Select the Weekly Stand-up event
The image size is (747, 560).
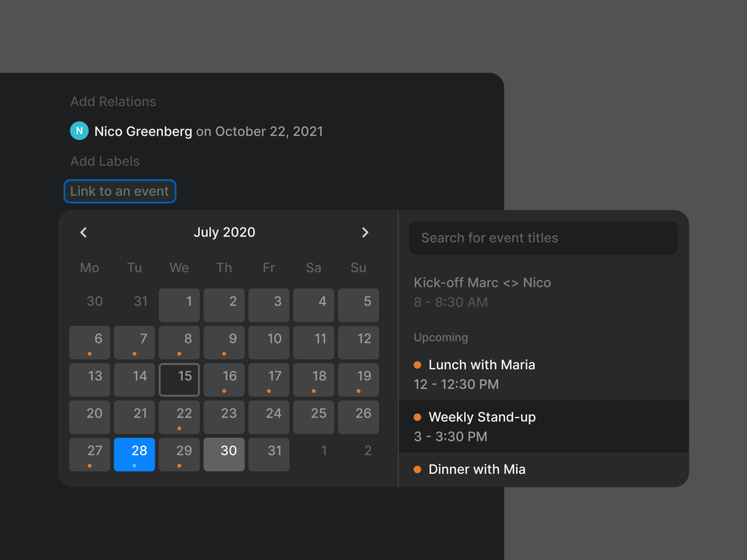tap(544, 427)
